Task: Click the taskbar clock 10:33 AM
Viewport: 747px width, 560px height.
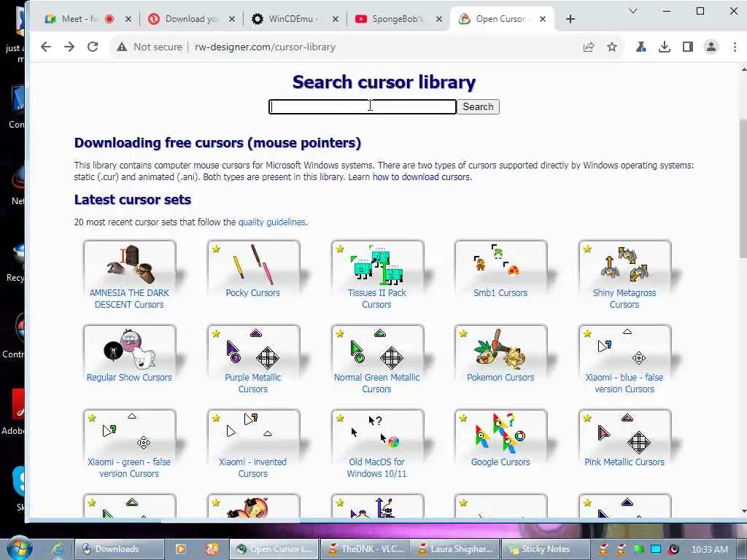Action: tap(709, 550)
